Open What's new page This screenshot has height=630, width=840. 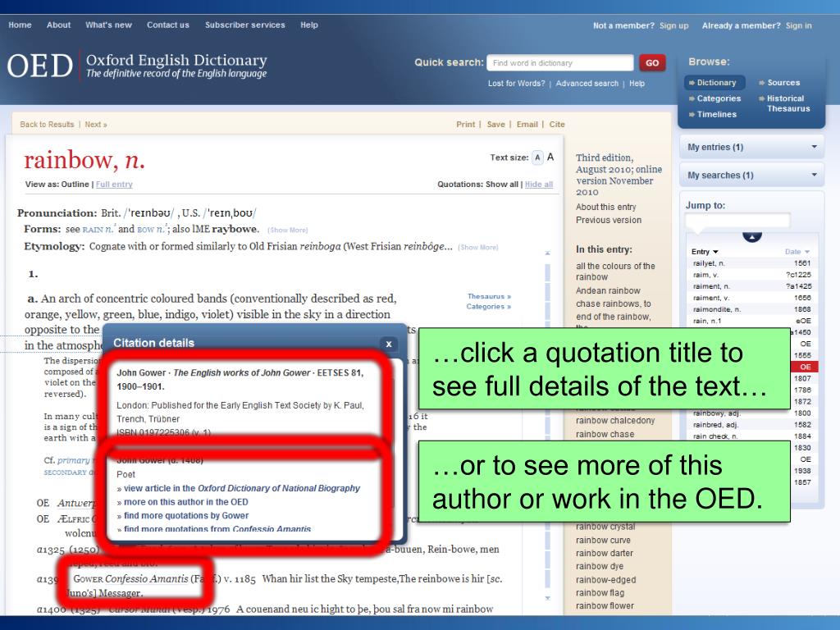coord(109,25)
